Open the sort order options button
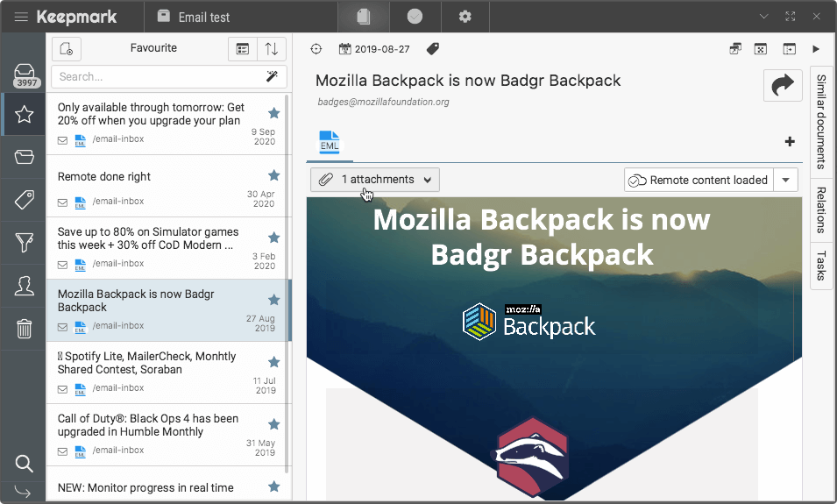Viewport: 837px width, 504px height. pos(272,49)
